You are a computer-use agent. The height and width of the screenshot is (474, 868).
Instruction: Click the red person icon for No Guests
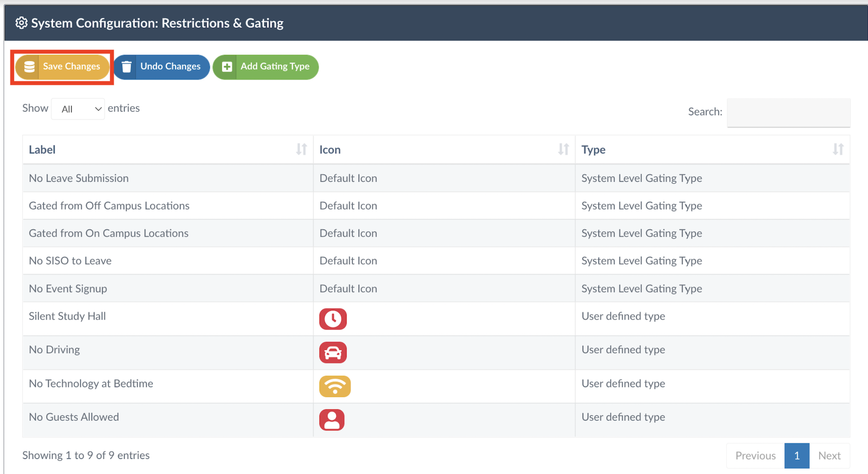point(332,420)
